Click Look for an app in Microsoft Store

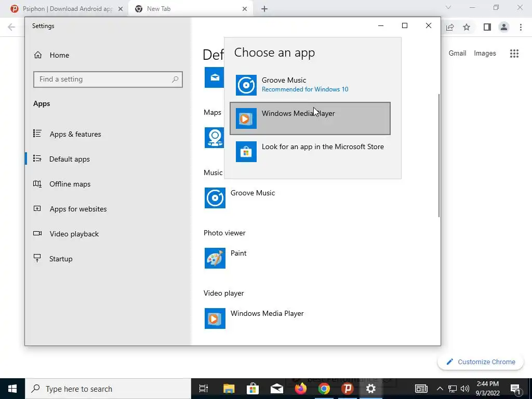[x=310, y=151]
